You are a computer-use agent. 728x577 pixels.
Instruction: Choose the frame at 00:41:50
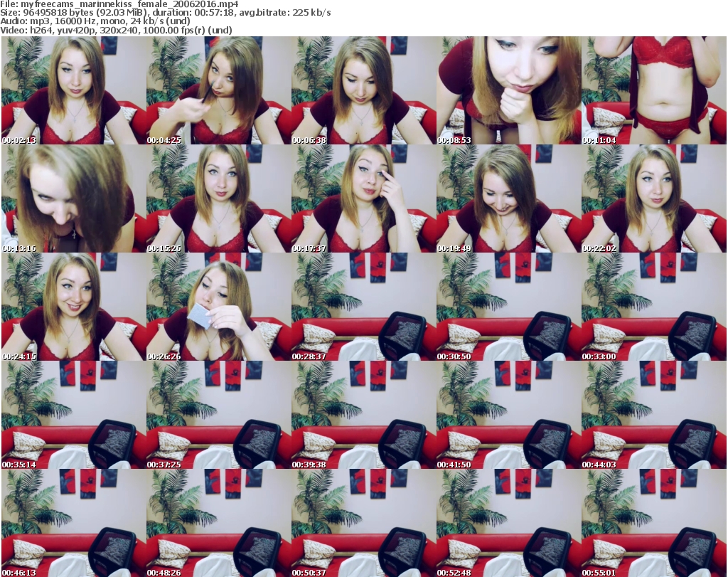[508, 415]
